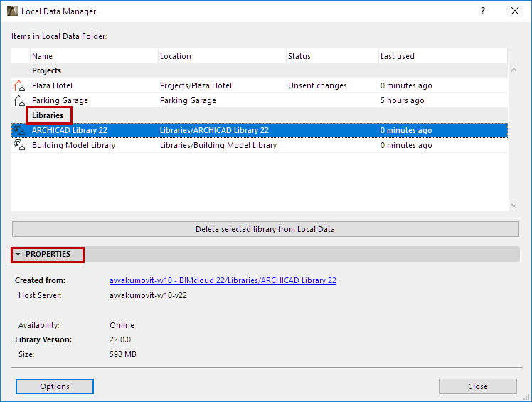Open the Options button
Screen dimensions: 532x402
tap(55, 386)
